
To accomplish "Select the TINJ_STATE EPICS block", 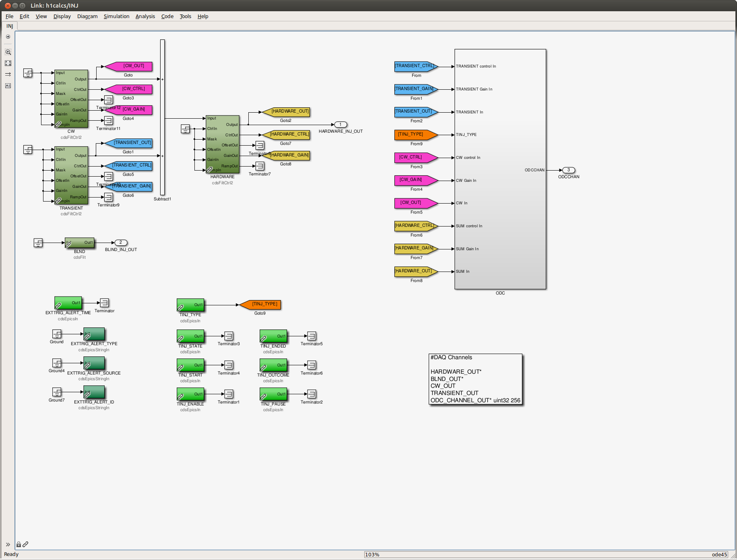I will click(x=190, y=336).
